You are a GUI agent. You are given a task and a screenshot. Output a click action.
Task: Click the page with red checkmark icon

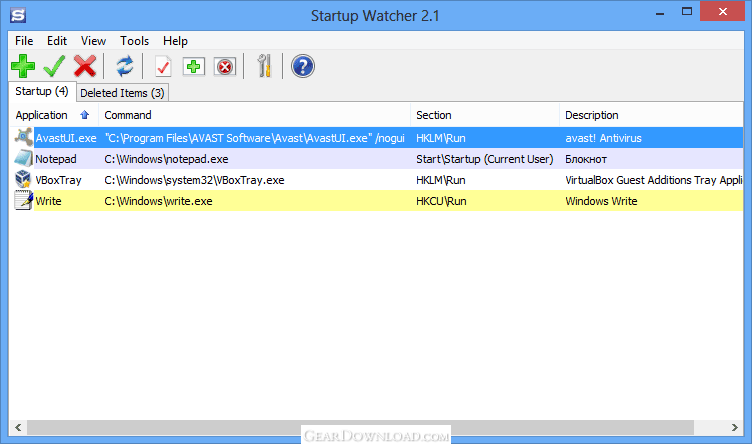[162, 67]
